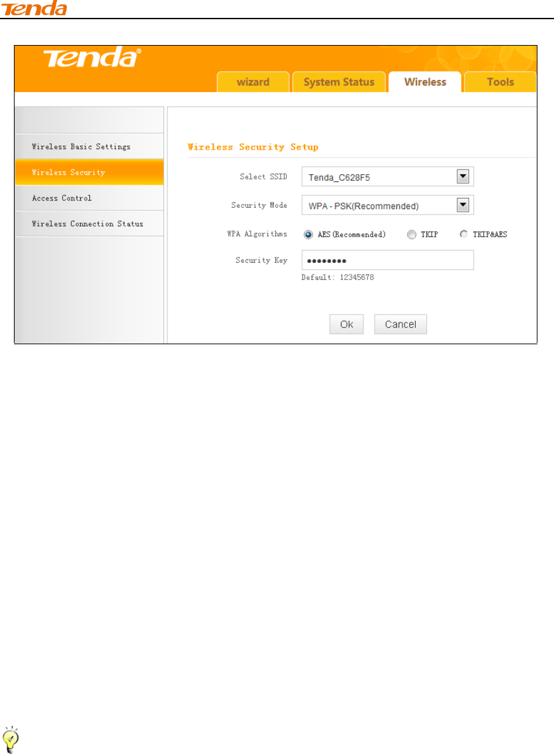Open Wireless Basic Settings in the sidebar
554x756 pixels.
tap(89, 146)
